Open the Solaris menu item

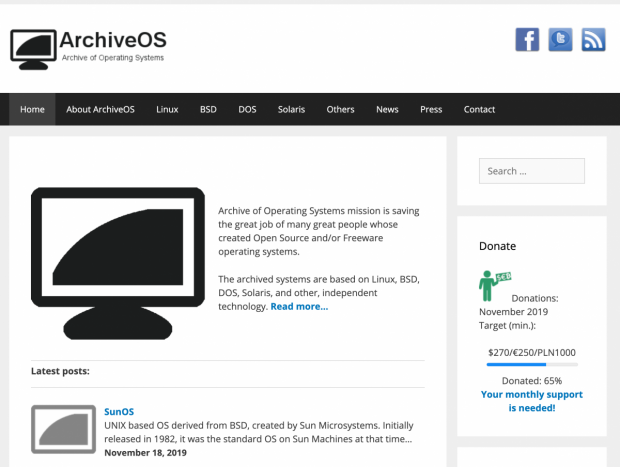click(291, 110)
